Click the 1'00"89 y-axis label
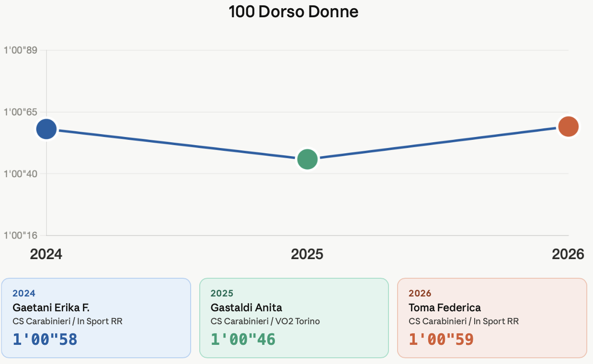593x364 pixels. pos(21,50)
